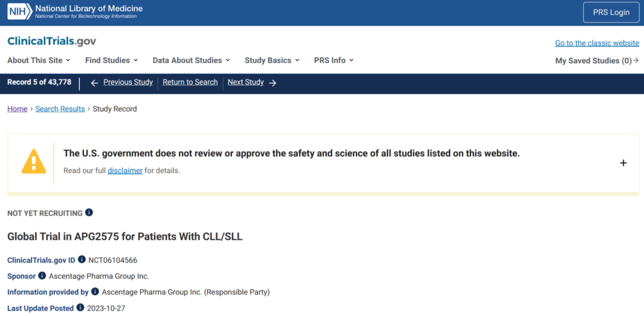Viewport: 644px width, 316px height.
Task: Expand the disclaimer banner with plus
Action: point(623,163)
